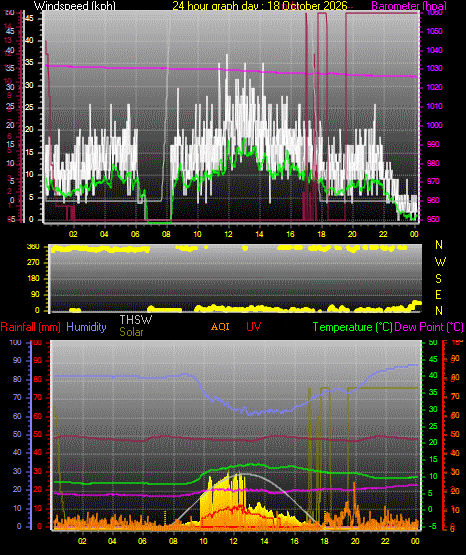466x555 pixels.
Task: Click the '990' barometer axis value
Action: 434,144
